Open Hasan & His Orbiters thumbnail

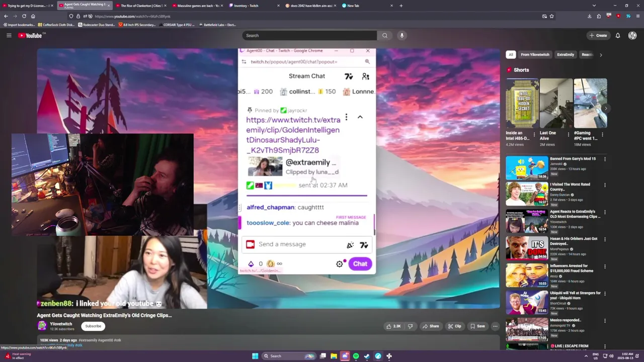click(527, 248)
